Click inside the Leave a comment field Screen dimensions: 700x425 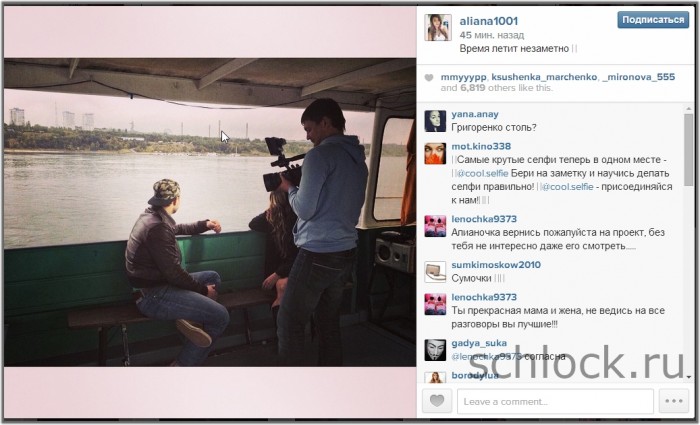click(x=555, y=401)
